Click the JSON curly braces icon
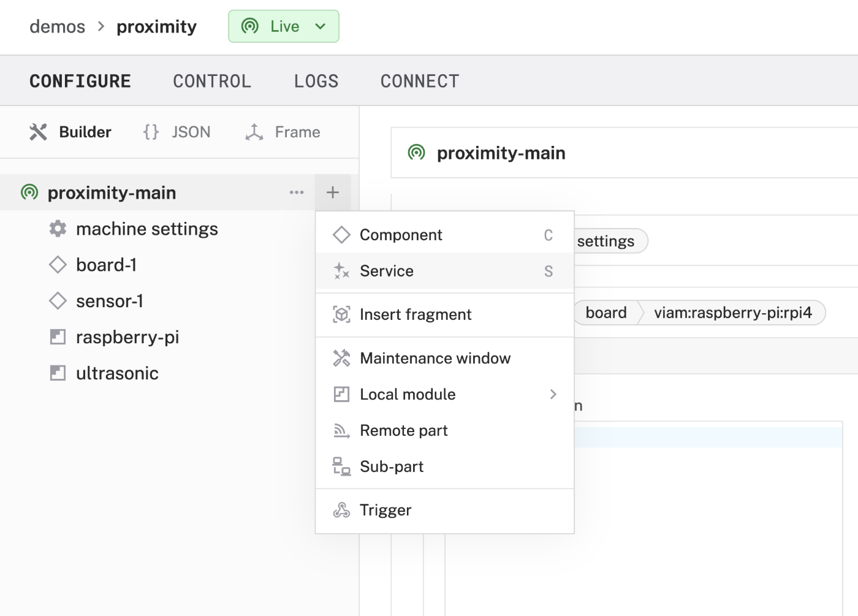 click(151, 132)
